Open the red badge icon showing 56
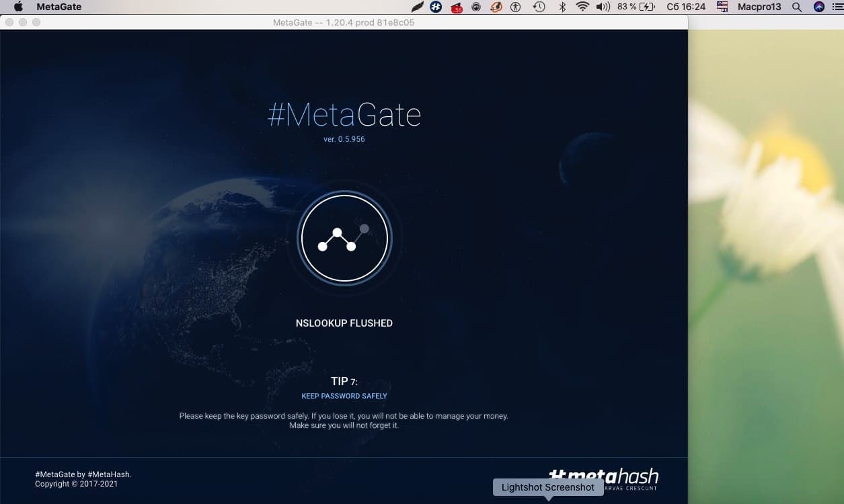This screenshot has width=844, height=504. click(457, 7)
